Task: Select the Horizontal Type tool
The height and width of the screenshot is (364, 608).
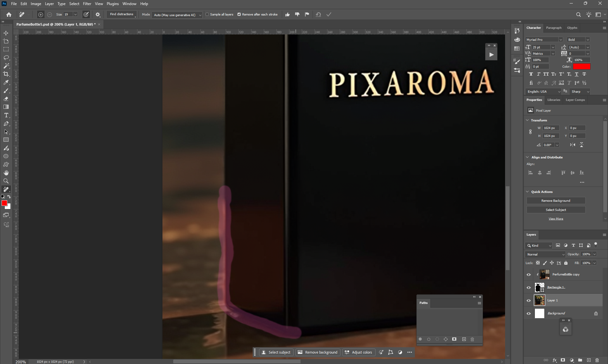Action: pyautogui.click(x=6, y=115)
